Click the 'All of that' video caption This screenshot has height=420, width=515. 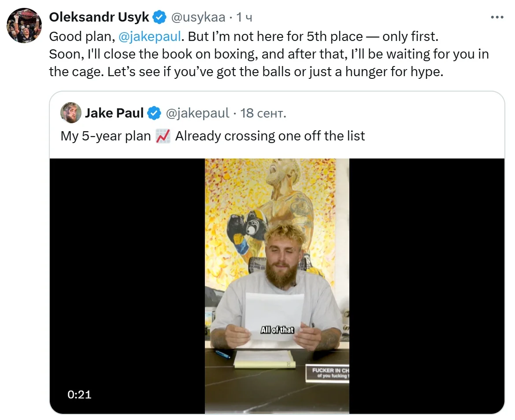click(x=277, y=329)
